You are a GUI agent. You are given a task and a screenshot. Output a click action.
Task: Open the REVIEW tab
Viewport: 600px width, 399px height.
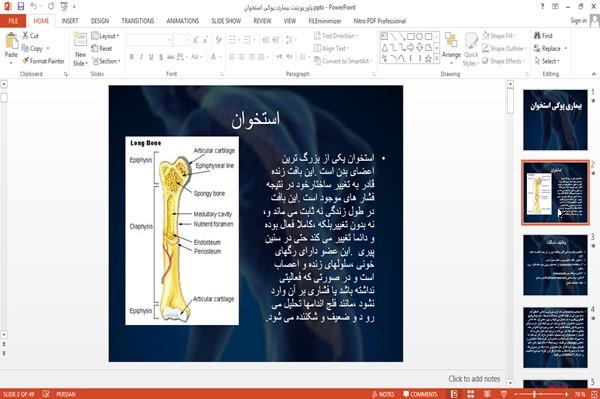pyautogui.click(x=262, y=21)
